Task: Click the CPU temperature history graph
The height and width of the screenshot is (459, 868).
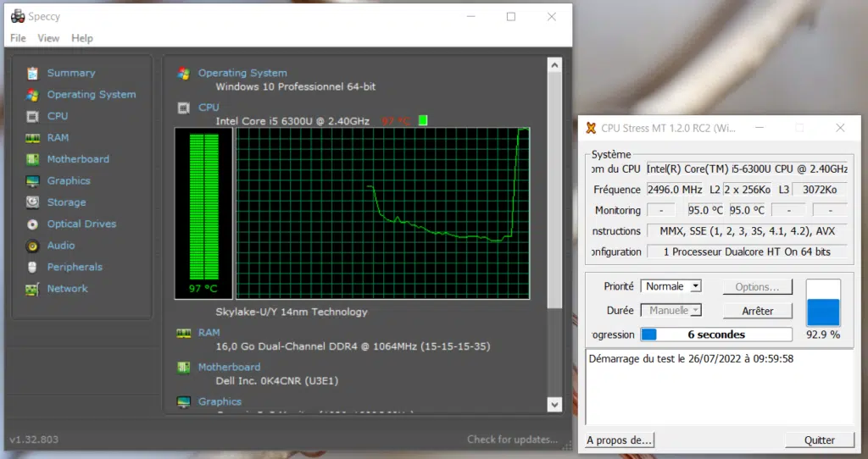Action: pyautogui.click(x=382, y=213)
